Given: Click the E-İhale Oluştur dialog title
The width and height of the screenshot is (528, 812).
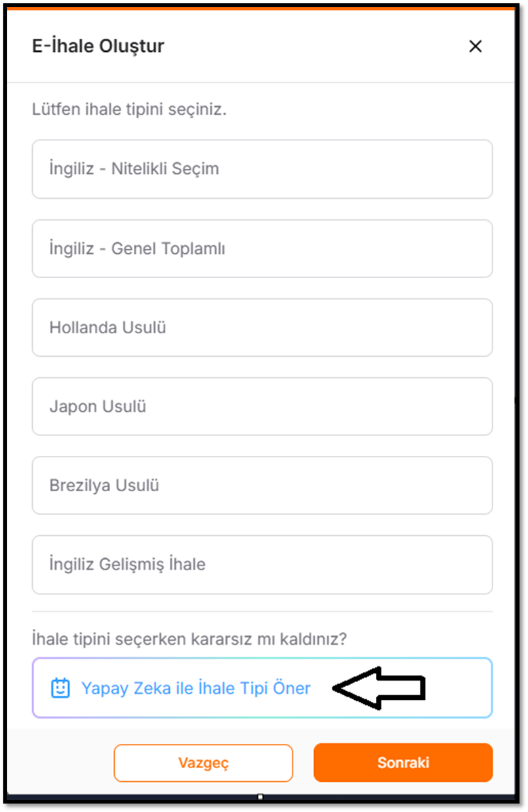Looking at the screenshot, I should 98,46.
